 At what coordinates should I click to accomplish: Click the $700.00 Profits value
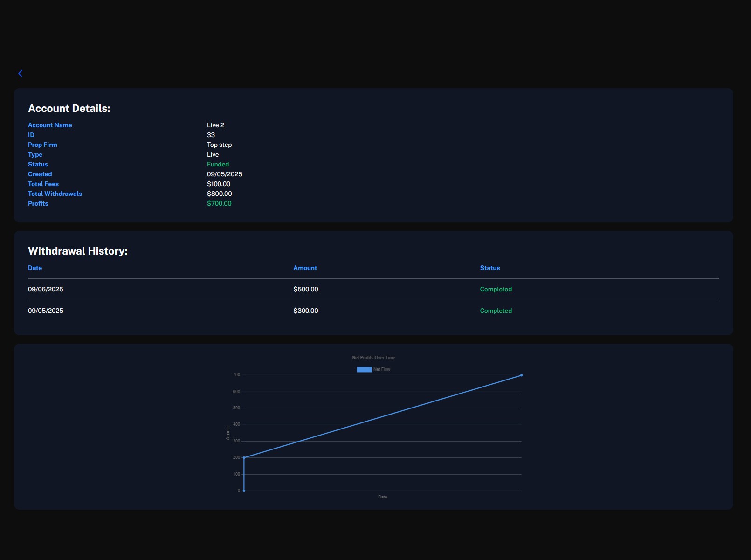pyautogui.click(x=219, y=204)
